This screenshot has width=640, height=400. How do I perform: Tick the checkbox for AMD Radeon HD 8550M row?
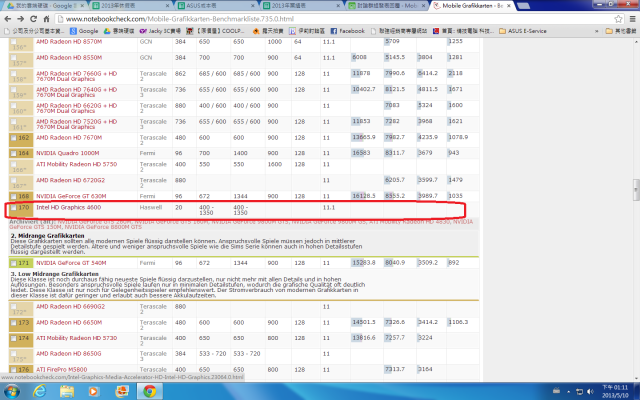(13, 58)
